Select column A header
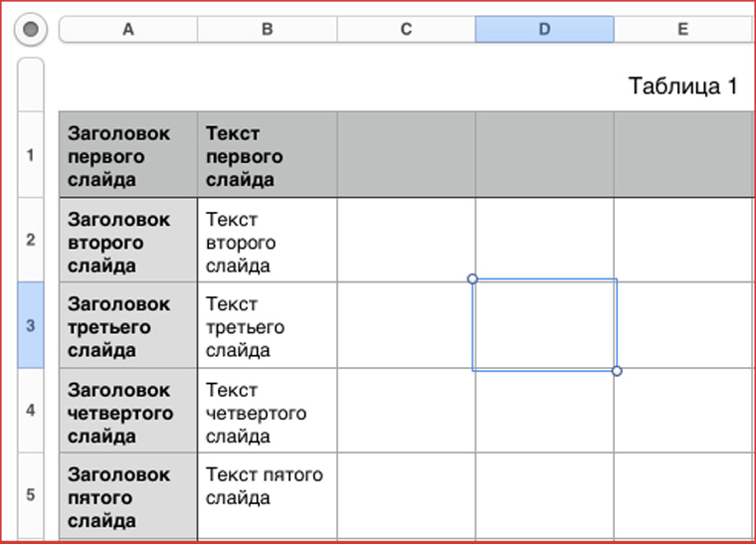Screen dimensions: 756x544 tap(128, 30)
